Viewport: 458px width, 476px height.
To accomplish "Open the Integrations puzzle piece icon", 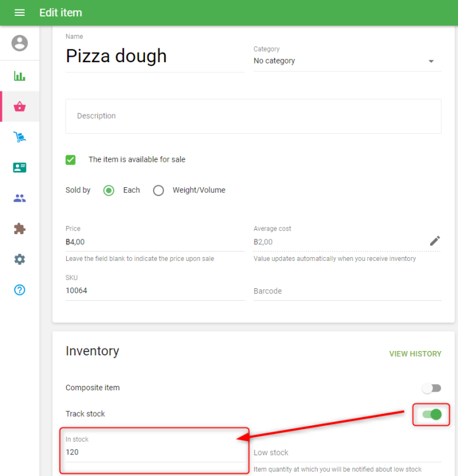I will click(20, 228).
